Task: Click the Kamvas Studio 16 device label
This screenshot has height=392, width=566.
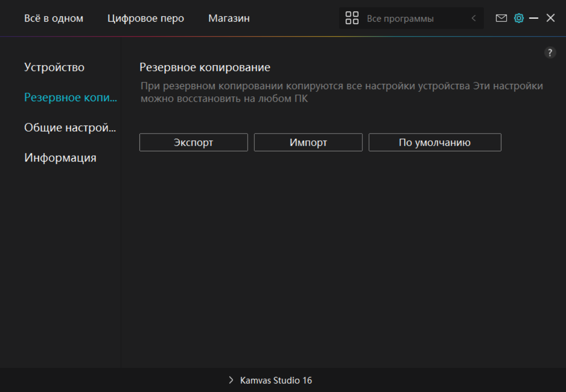Action: pos(276,380)
